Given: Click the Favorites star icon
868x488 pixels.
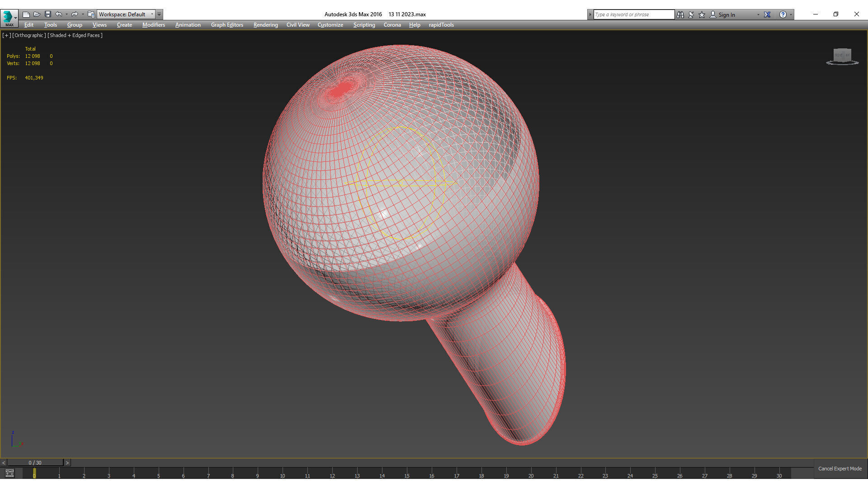Looking at the screenshot, I should (x=702, y=14).
